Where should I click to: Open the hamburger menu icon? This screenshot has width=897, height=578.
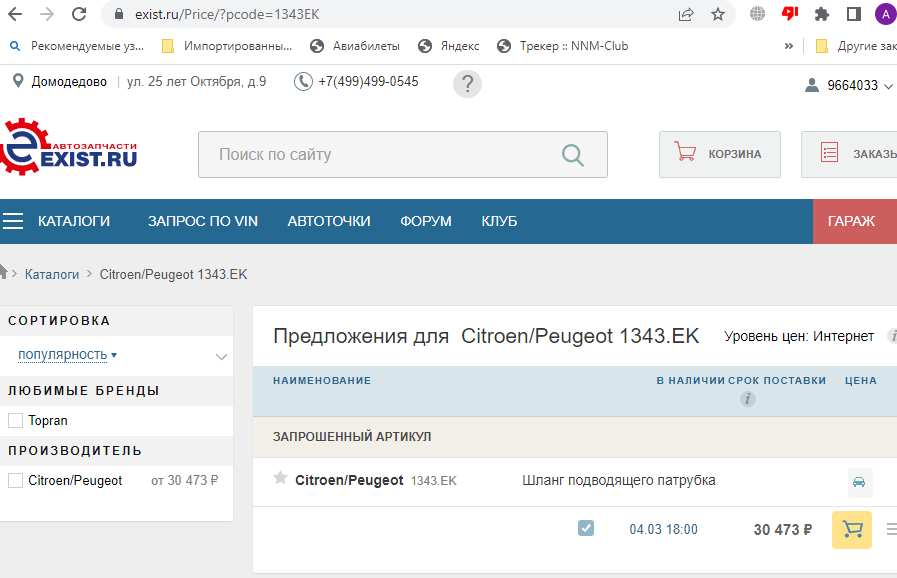coord(13,221)
